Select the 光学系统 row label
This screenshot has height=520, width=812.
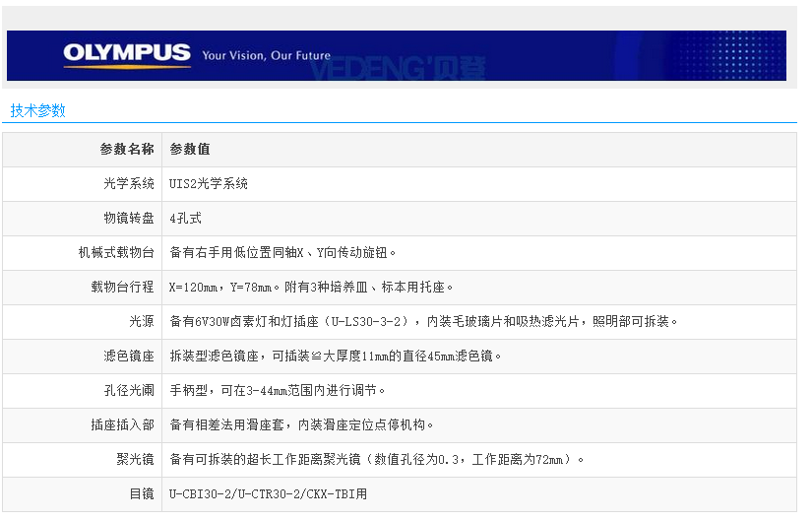129,184
